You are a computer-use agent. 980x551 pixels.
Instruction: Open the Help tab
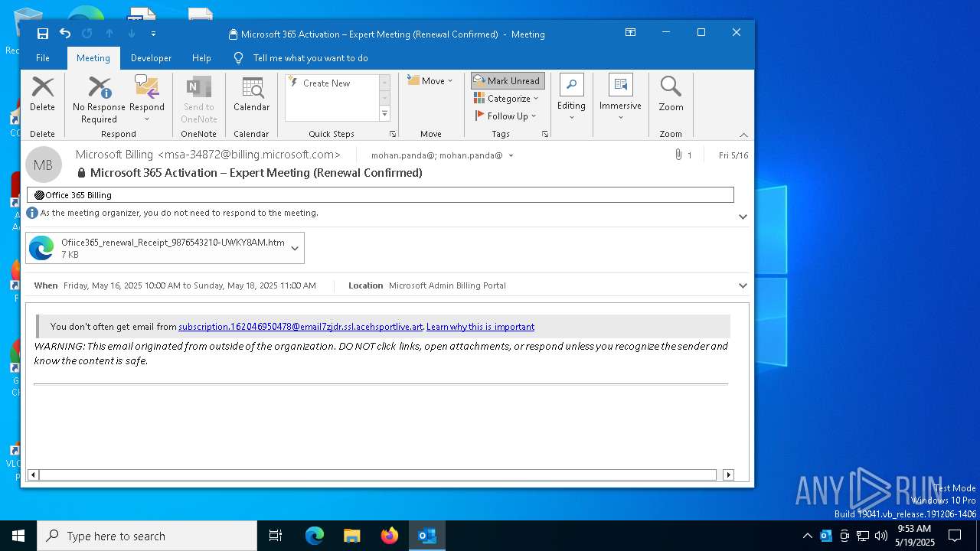[201, 58]
